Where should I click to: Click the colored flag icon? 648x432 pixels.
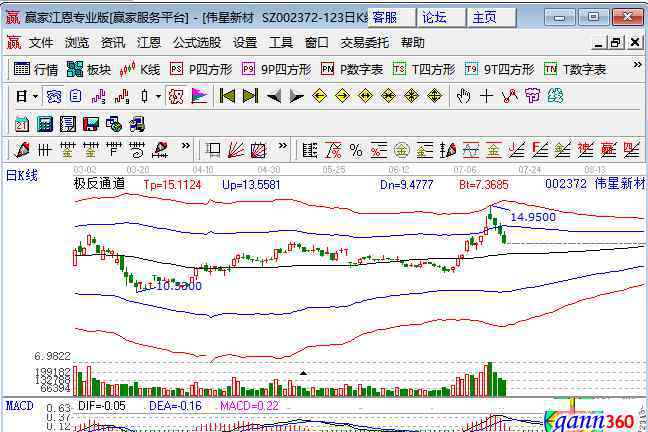tap(199, 96)
